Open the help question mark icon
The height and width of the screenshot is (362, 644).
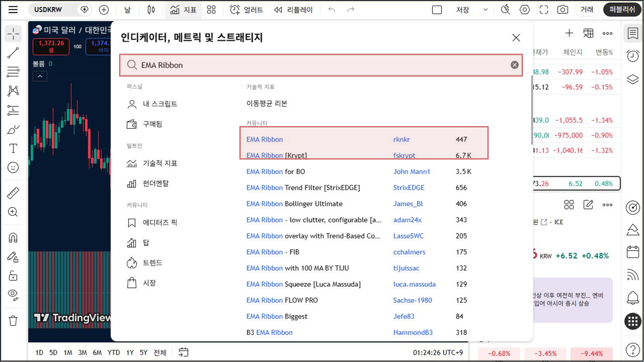click(633, 349)
